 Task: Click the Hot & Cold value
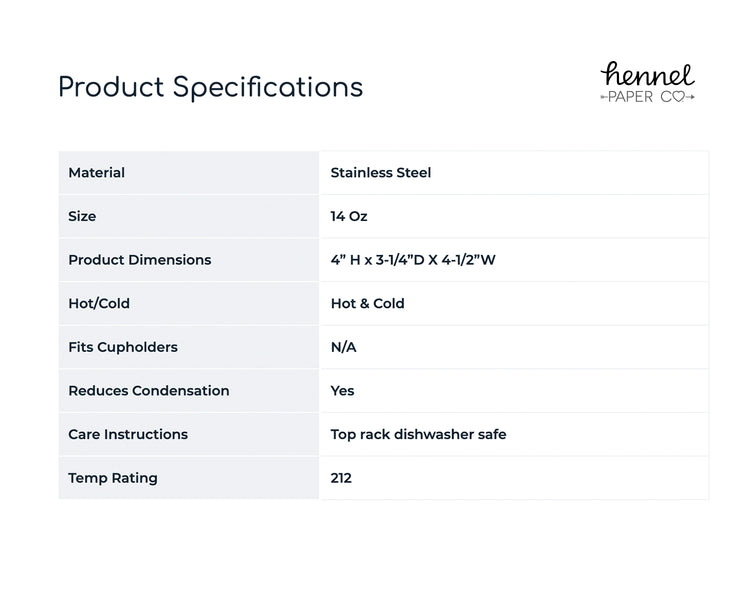[367, 303]
